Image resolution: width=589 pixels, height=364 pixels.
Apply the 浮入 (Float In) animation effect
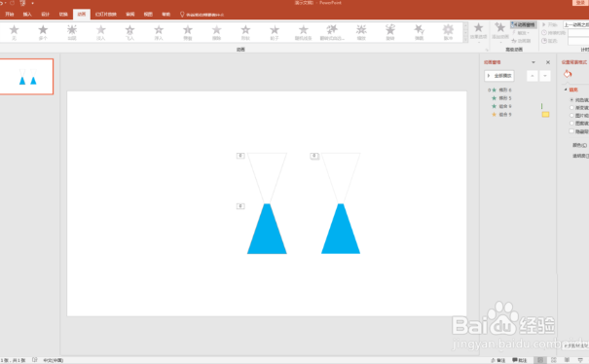click(x=159, y=33)
